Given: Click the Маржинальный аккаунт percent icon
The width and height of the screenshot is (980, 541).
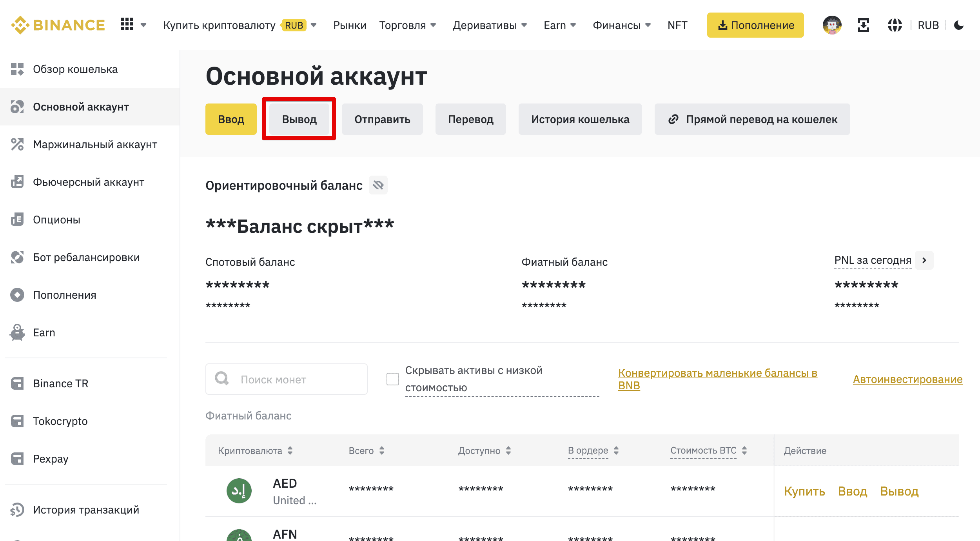Looking at the screenshot, I should point(17,144).
